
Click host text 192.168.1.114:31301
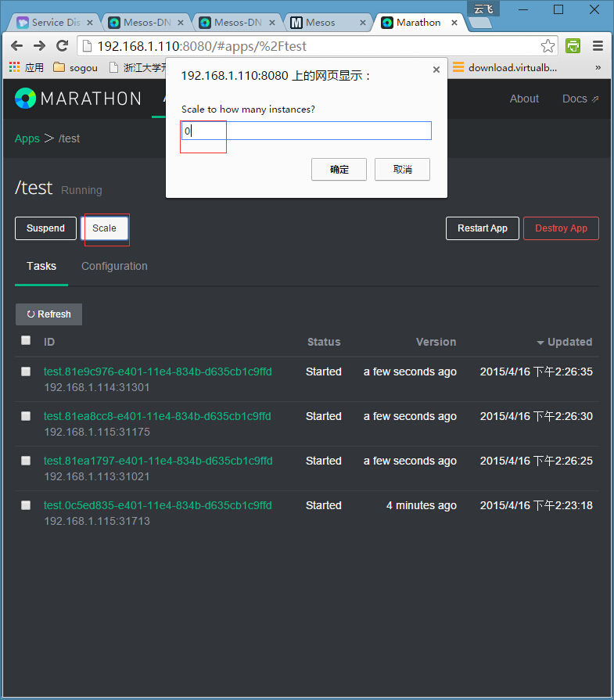click(97, 387)
